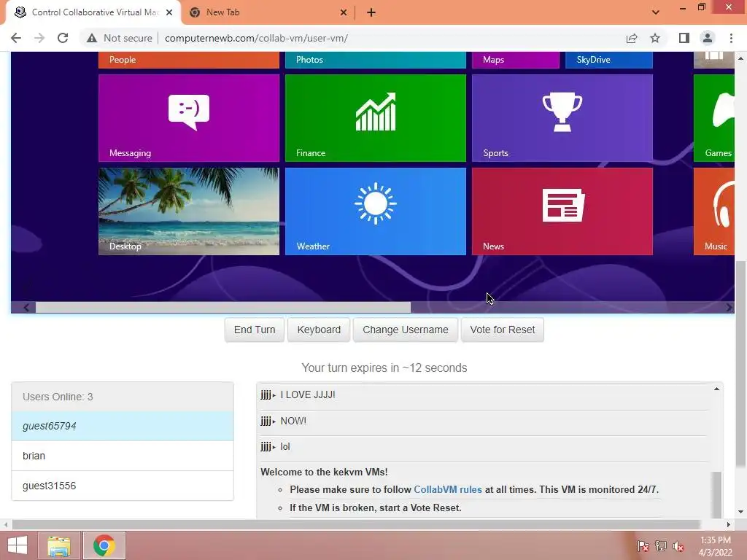Click Vote for Reset button
This screenshot has height=560, width=747.
click(x=502, y=330)
